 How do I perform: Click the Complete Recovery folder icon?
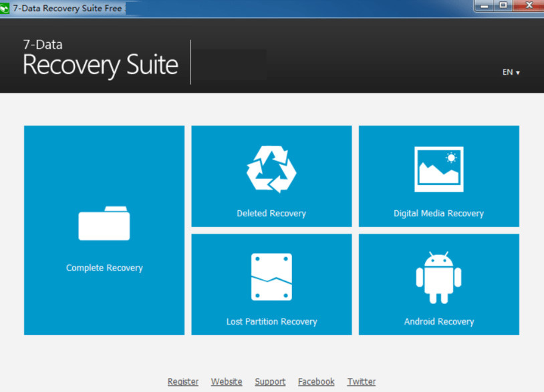click(x=104, y=223)
